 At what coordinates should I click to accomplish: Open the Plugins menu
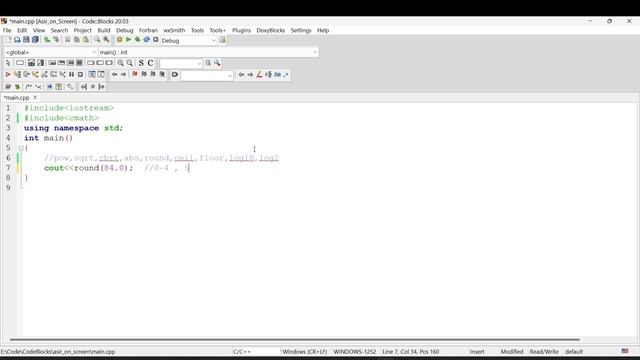click(x=241, y=30)
